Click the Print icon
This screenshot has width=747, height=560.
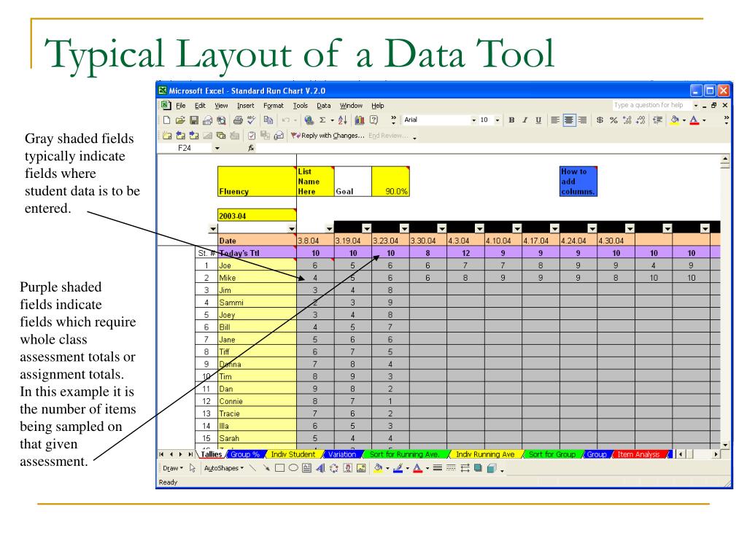(x=238, y=120)
